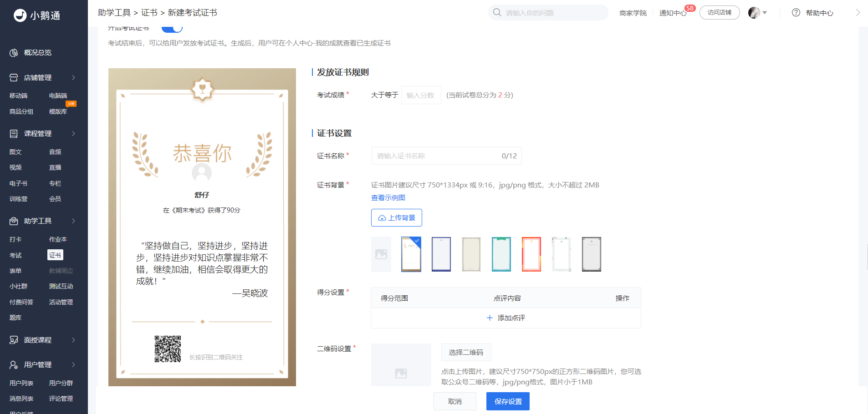Open the 概况总览 overview icon
Screen dimensions: 868x414
tap(14, 53)
